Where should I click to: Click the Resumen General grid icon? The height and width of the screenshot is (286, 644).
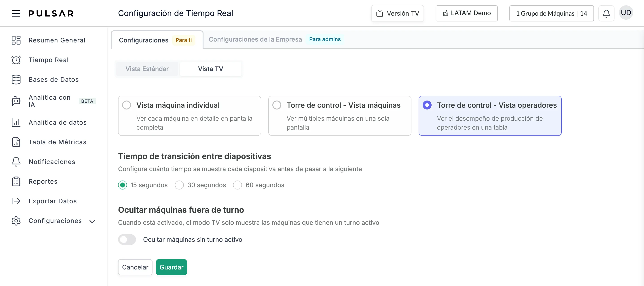coord(16,40)
